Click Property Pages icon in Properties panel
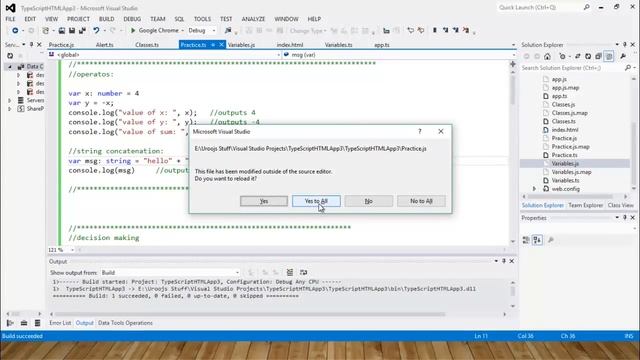Viewport: 640px width, 360px height. (551, 240)
